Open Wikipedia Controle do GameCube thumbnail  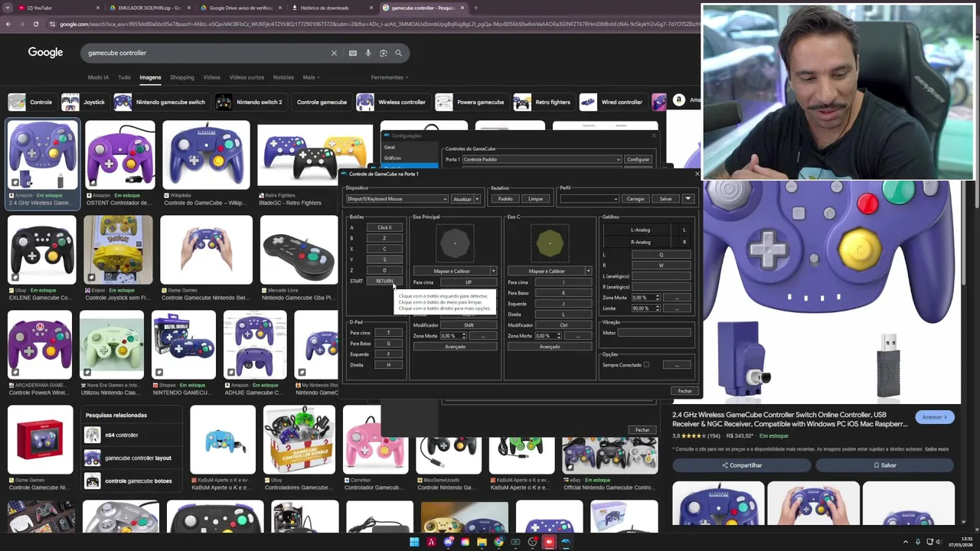pos(206,155)
